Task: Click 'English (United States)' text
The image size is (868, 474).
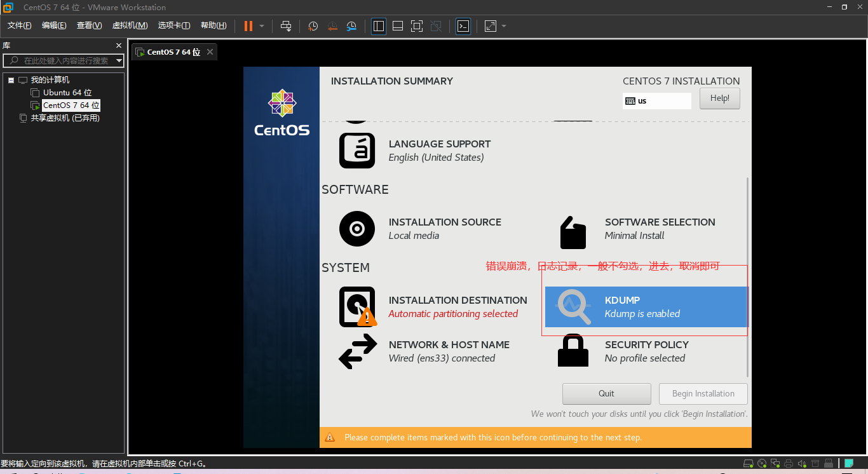Action: pyautogui.click(x=436, y=158)
